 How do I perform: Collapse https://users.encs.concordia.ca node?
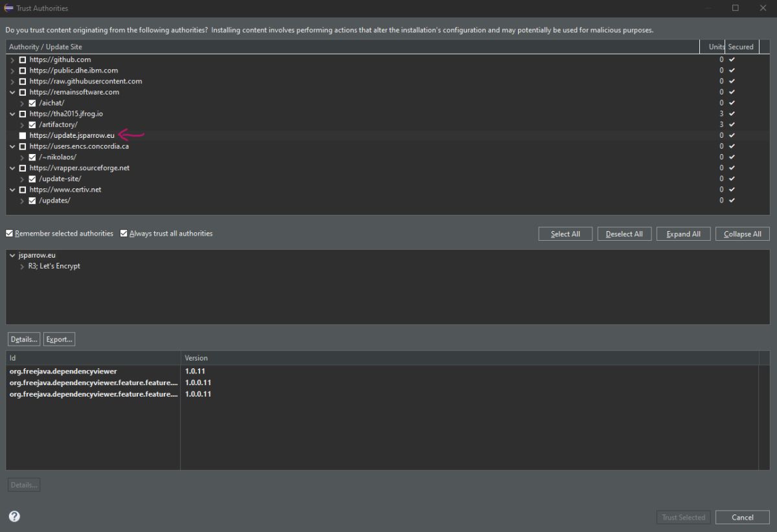(x=12, y=146)
